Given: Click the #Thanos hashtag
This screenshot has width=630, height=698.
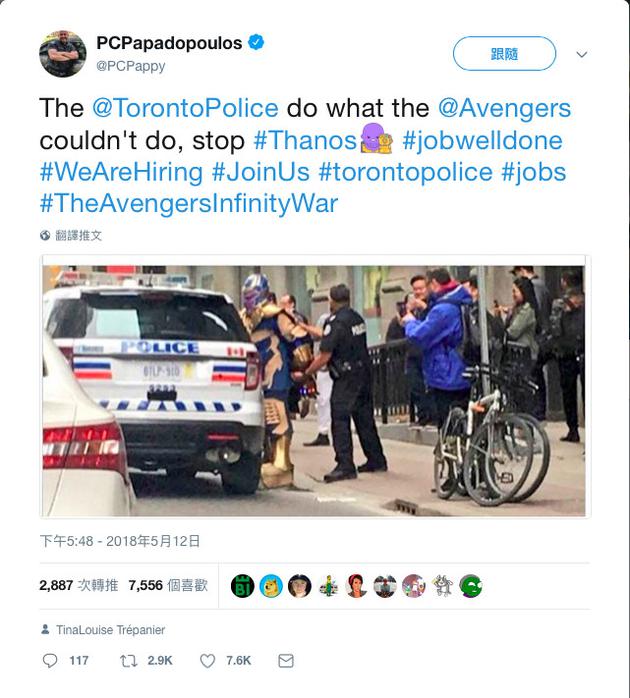Looking at the screenshot, I should 304,140.
